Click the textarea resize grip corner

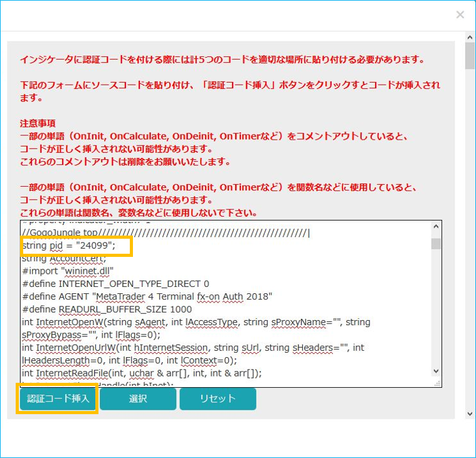[437, 383]
